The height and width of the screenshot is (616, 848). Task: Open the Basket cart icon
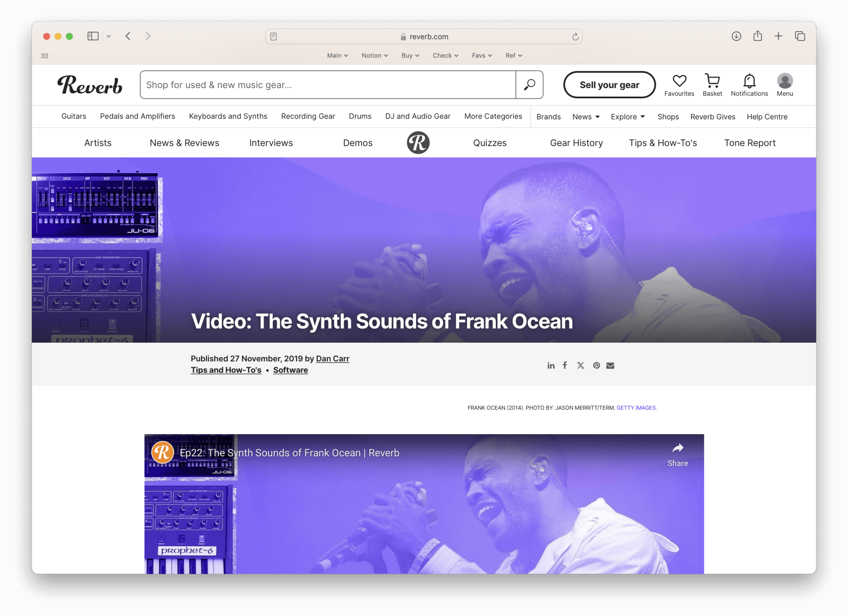[x=712, y=85]
